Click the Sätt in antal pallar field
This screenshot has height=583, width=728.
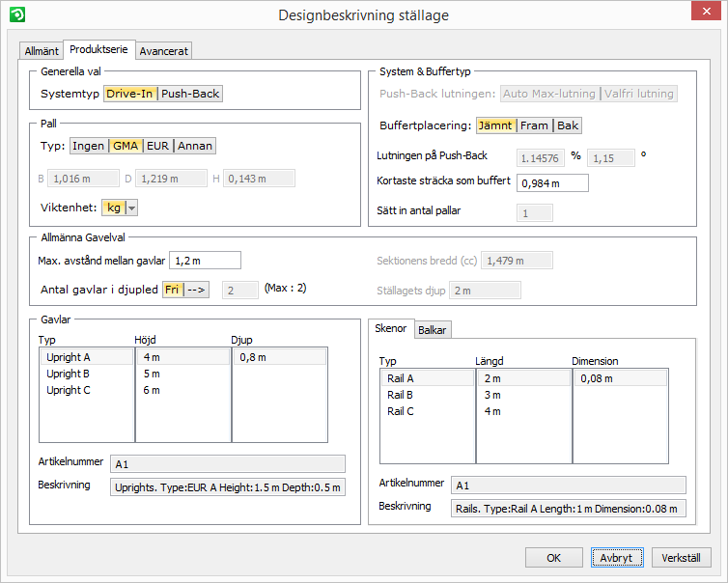tap(534, 213)
